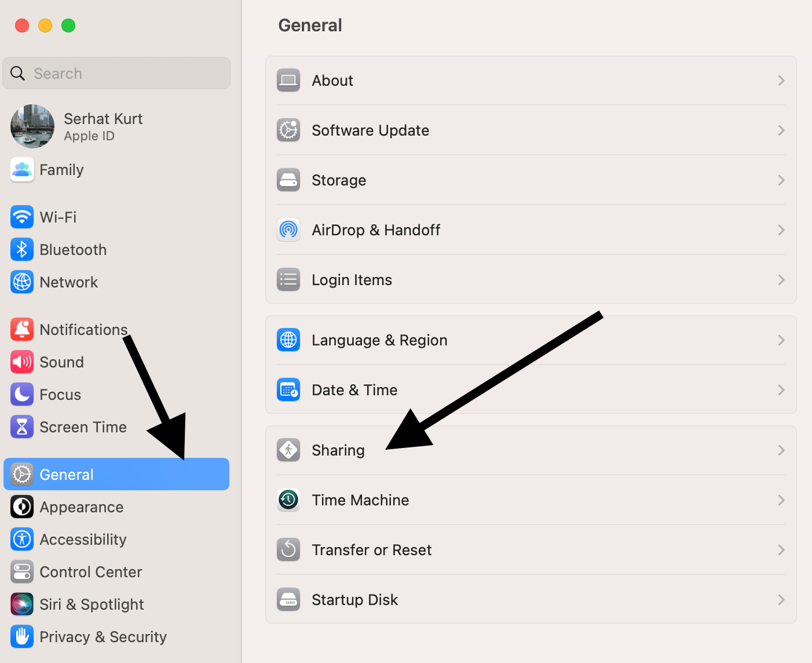The image size is (812, 663).
Task: Click the Screen Time label in sidebar
Action: 83,427
